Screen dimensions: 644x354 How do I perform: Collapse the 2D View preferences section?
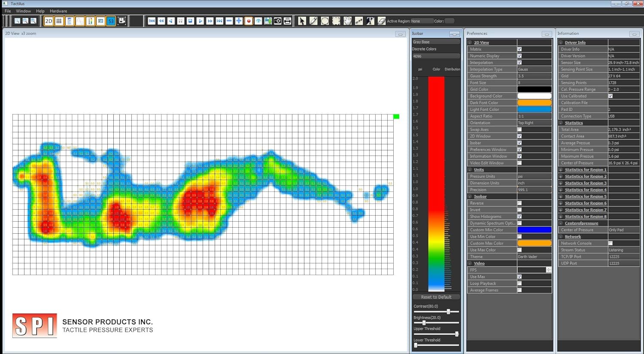click(x=470, y=43)
